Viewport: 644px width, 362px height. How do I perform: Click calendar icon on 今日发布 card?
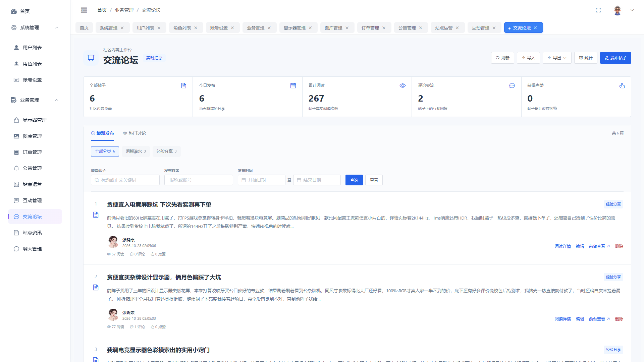[293, 85]
